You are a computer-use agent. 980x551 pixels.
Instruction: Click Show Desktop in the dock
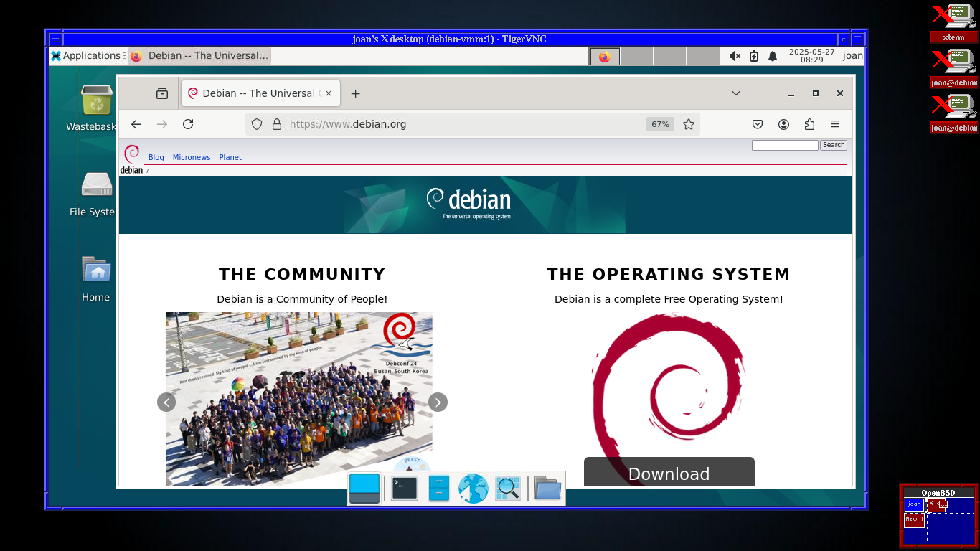tap(364, 489)
